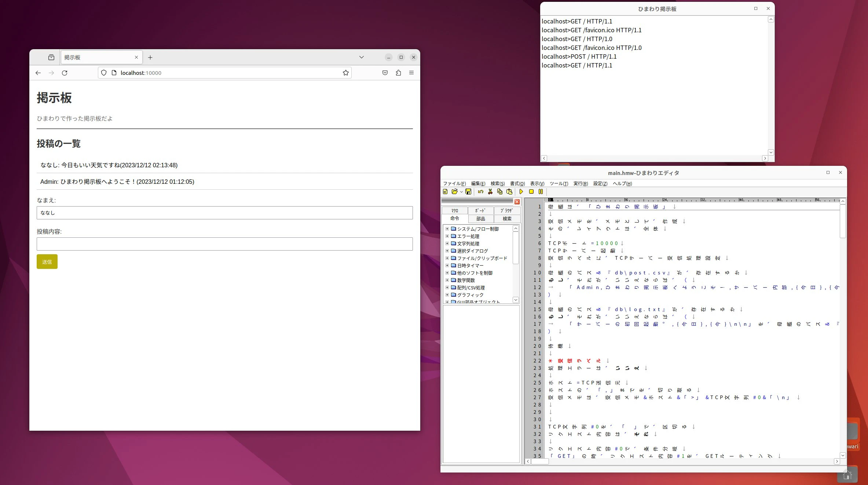The width and height of the screenshot is (868, 485).
Task: Show recent browsing tabs icon
Action: pyautogui.click(x=51, y=57)
